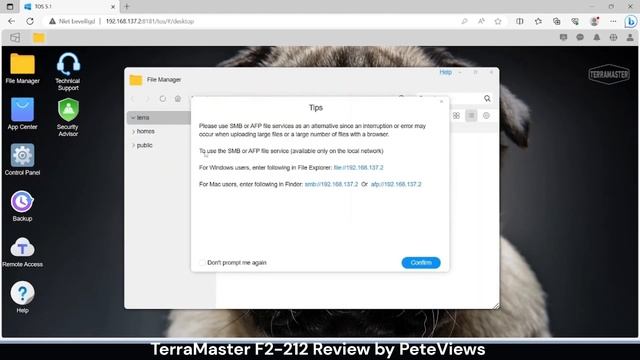Select the homes folder in tree
This screenshot has width=640, height=360.
click(x=146, y=131)
